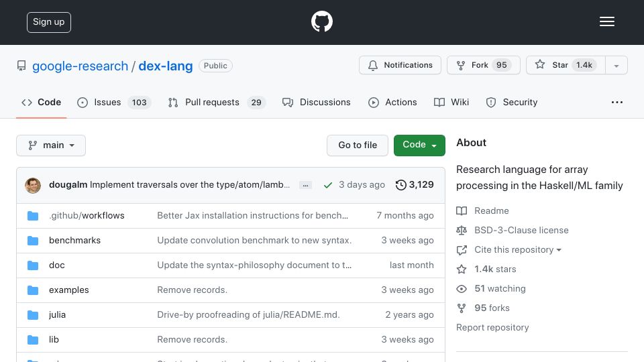Image resolution: width=644 pixels, height=362 pixels.
Task: Open the google-research owner link
Action: 80,66
